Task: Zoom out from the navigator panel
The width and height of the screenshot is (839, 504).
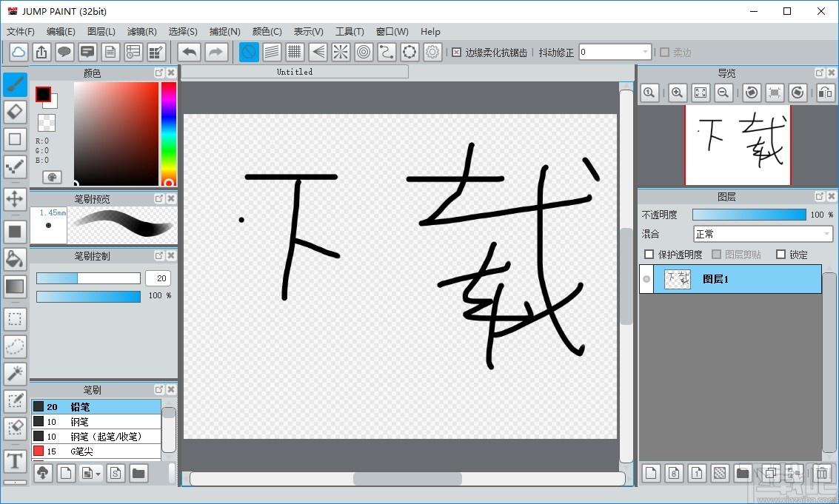Action: (723, 93)
